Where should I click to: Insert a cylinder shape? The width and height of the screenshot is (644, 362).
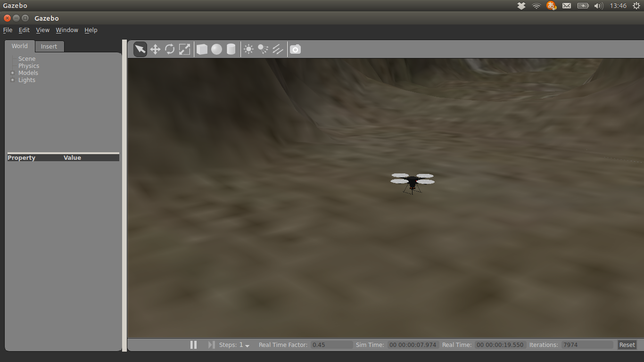[231, 49]
